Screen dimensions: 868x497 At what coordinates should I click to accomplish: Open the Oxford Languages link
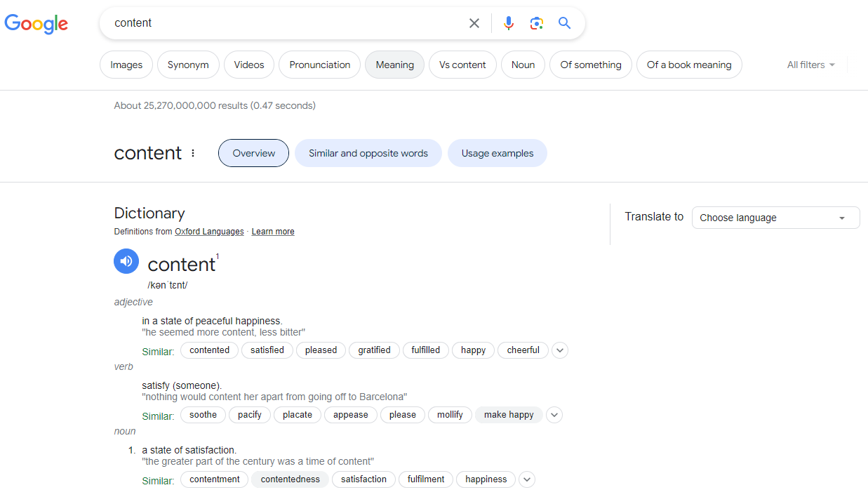pyautogui.click(x=209, y=232)
